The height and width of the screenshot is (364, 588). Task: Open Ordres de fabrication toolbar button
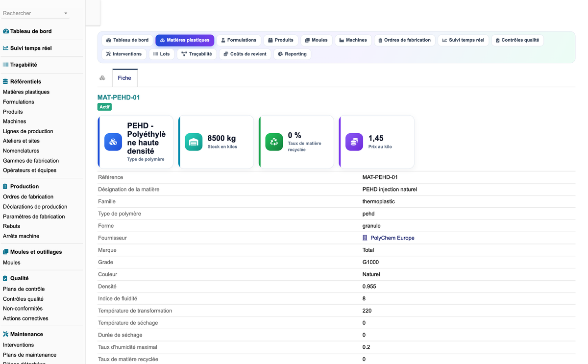[x=405, y=40]
